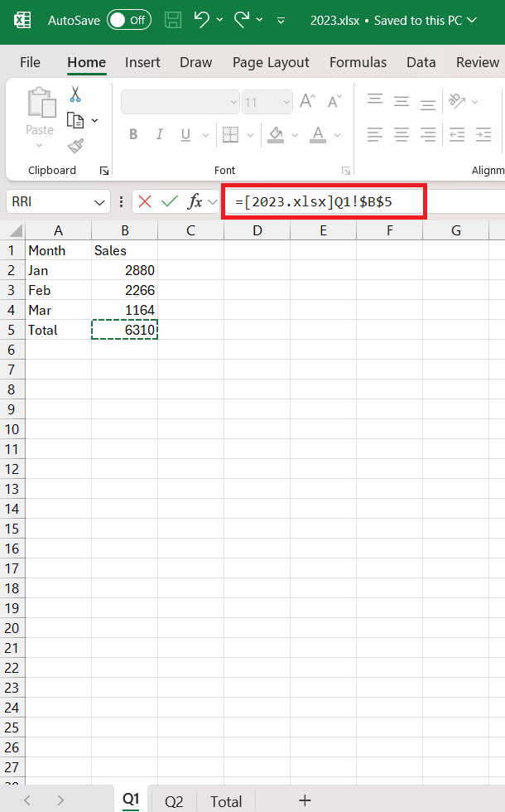Select the cell containing 6310

[125, 330]
